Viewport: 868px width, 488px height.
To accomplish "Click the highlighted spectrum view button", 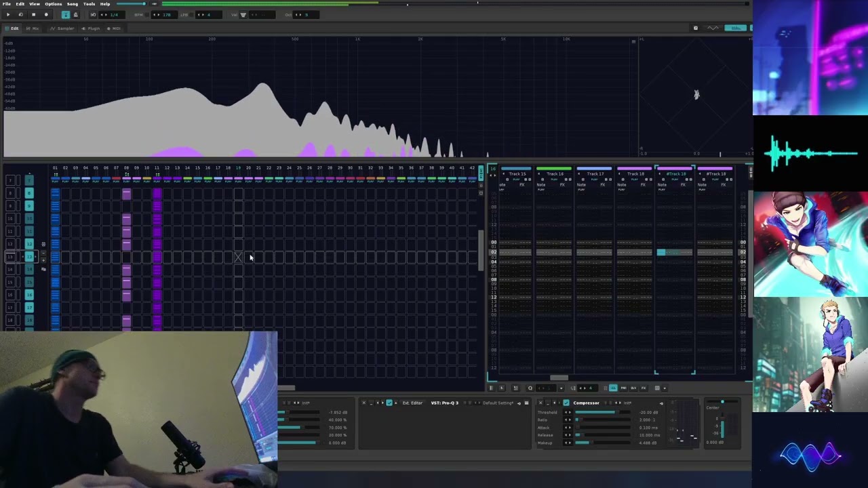I will (736, 28).
